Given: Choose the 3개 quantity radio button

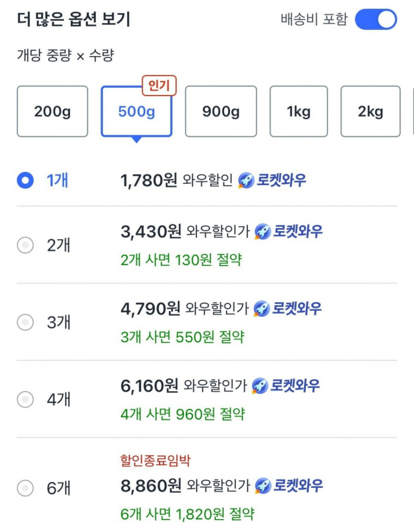Looking at the screenshot, I should (25, 322).
